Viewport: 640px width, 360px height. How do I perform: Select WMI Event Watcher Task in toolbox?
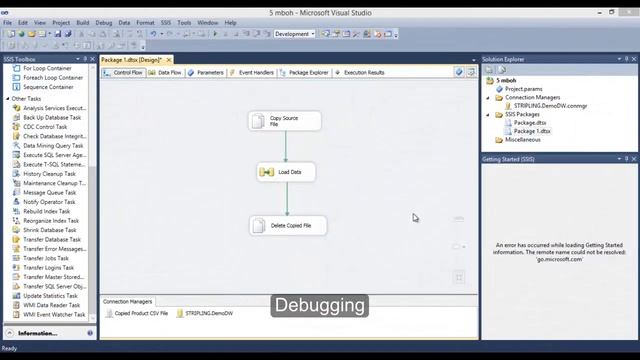click(54, 315)
